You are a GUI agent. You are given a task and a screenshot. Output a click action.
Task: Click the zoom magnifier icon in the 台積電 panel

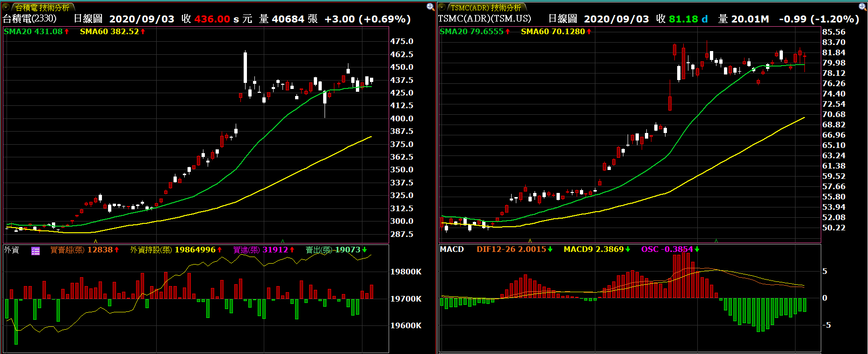point(430,7)
